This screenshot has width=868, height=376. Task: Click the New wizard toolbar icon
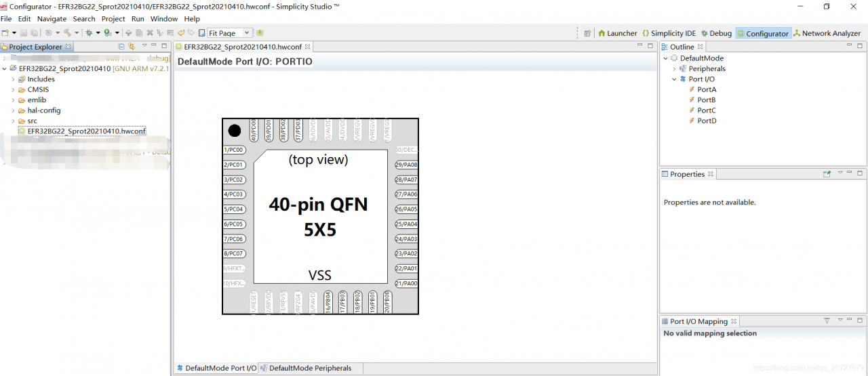click(x=5, y=33)
